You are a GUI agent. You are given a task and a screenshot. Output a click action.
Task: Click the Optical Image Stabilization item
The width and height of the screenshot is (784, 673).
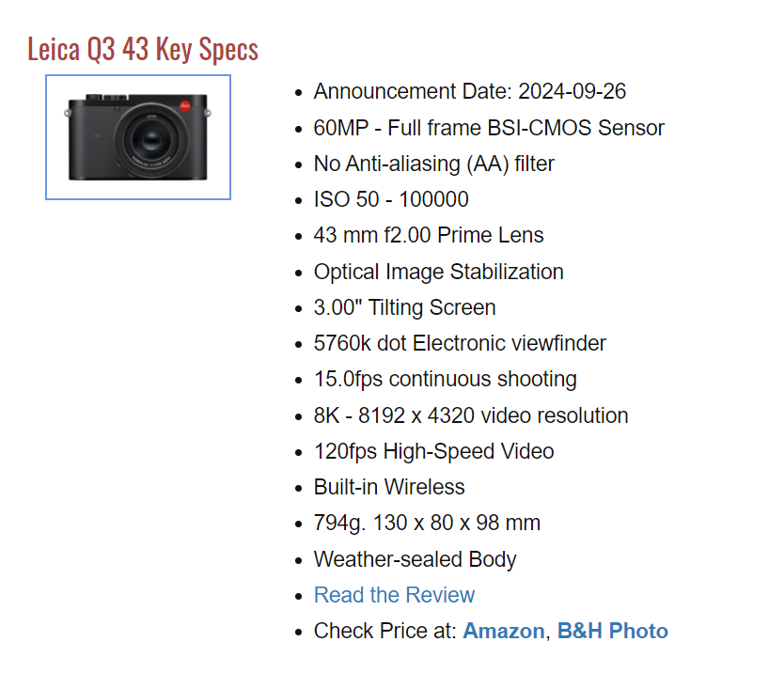pyautogui.click(x=438, y=272)
